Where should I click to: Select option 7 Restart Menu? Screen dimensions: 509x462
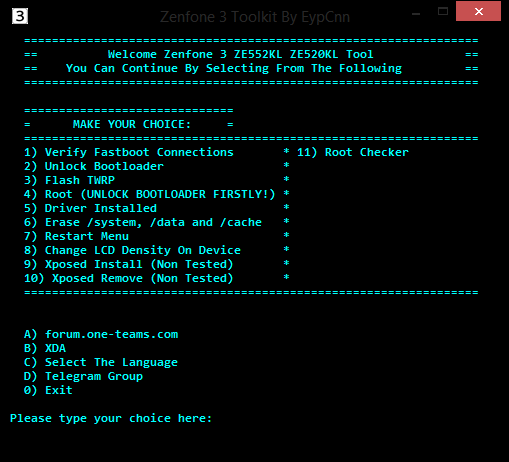(76, 236)
